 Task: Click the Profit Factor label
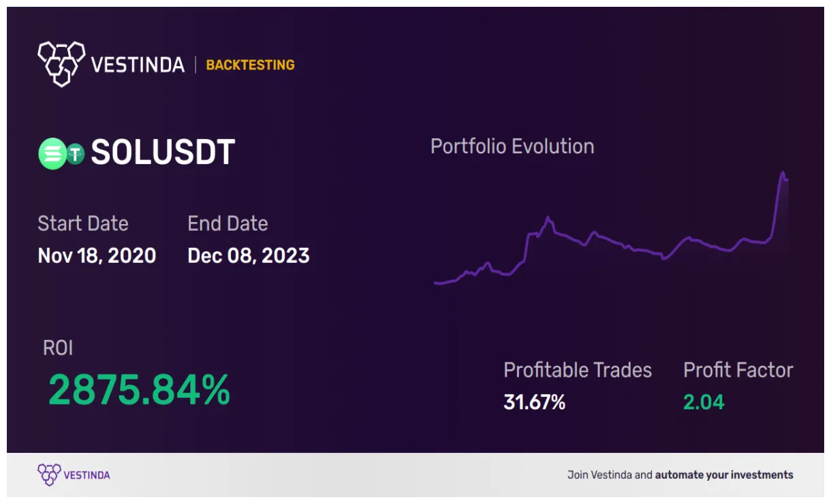coord(738,370)
